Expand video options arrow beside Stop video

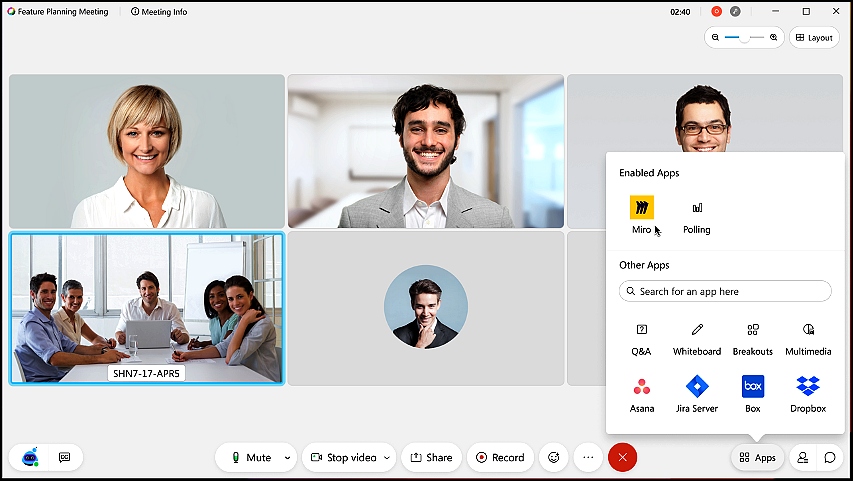(387, 458)
